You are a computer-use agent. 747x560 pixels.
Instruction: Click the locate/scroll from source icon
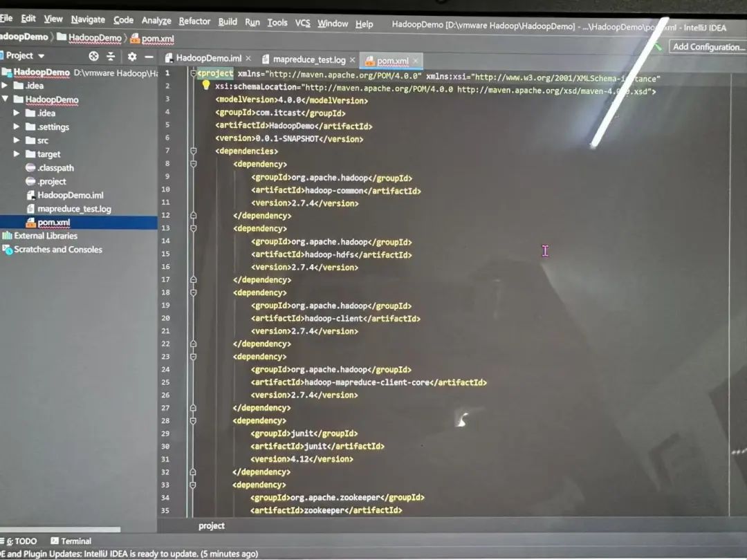pyautogui.click(x=93, y=56)
